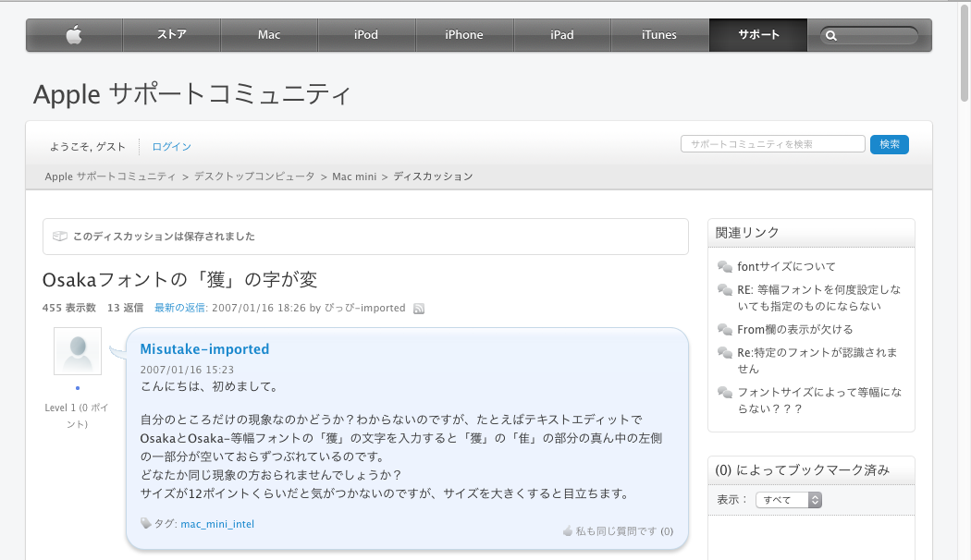The image size is (971, 560).
Task: Open related link fontサイズについて
Action: [x=786, y=267]
